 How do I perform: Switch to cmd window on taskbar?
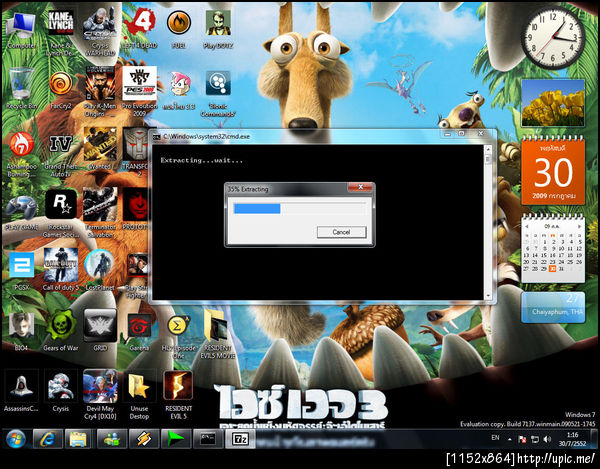click(x=208, y=439)
